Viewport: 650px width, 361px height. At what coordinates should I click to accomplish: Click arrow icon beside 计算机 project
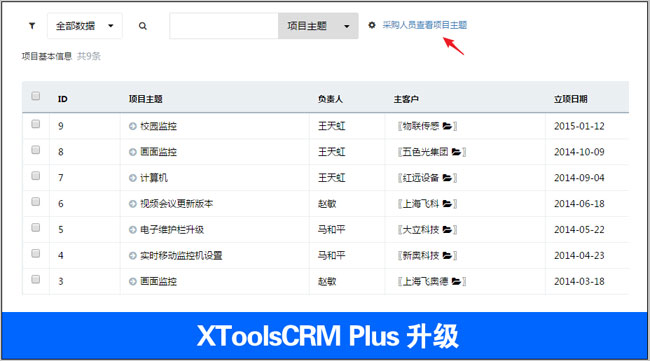(133, 178)
